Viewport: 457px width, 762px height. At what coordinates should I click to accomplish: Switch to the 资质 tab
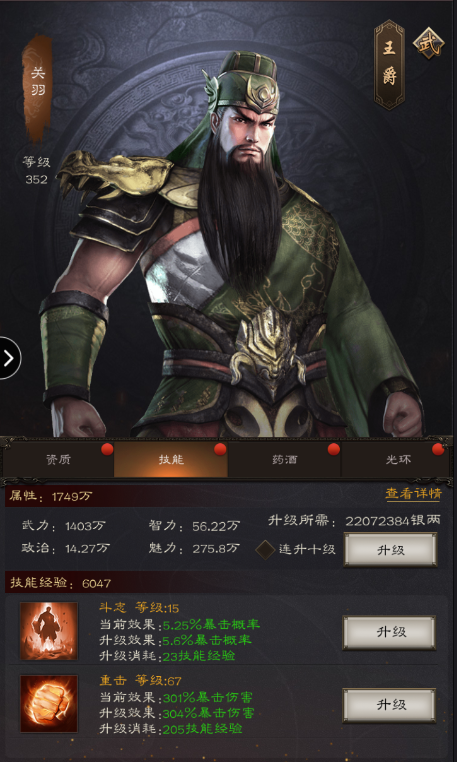[x=58, y=460]
